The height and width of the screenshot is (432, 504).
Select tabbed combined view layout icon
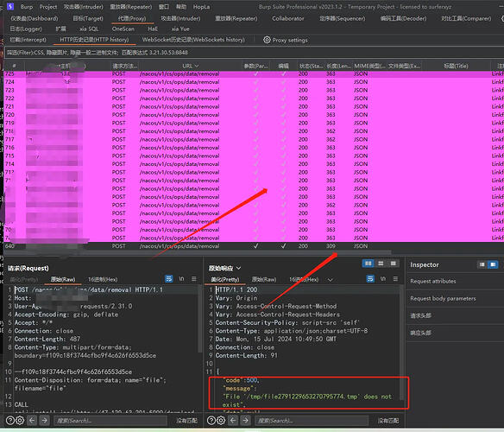click(x=393, y=264)
